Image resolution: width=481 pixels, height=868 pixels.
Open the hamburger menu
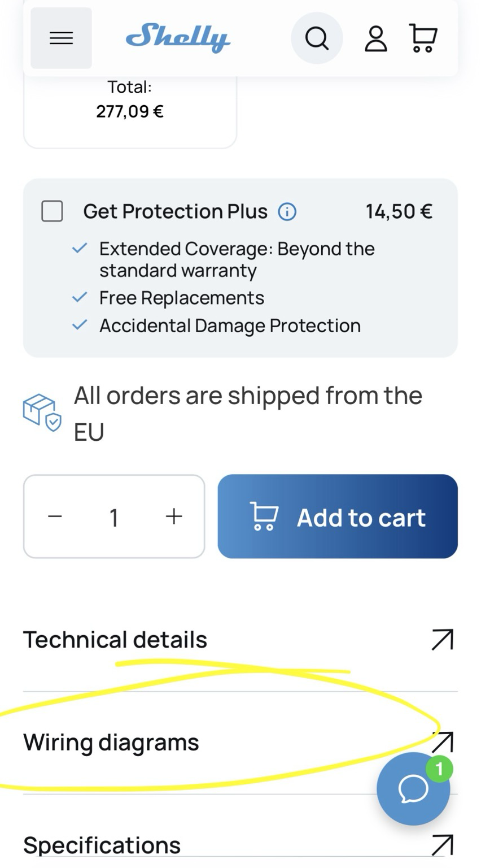[x=61, y=38]
